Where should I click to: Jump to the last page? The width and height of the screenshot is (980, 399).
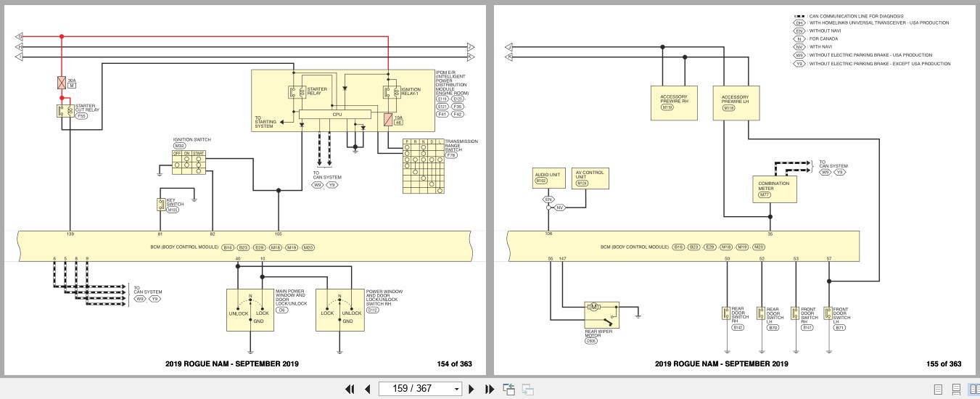tap(489, 389)
